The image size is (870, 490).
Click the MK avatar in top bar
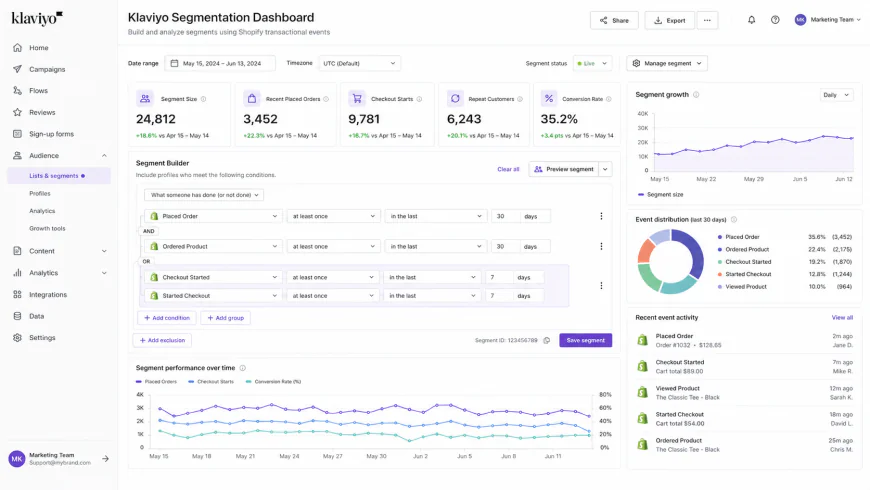click(800, 20)
